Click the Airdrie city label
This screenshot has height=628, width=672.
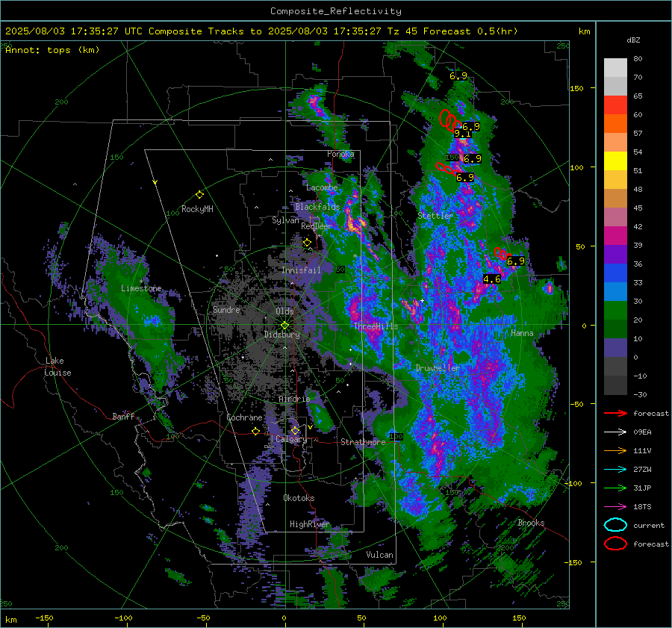(294, 399)
